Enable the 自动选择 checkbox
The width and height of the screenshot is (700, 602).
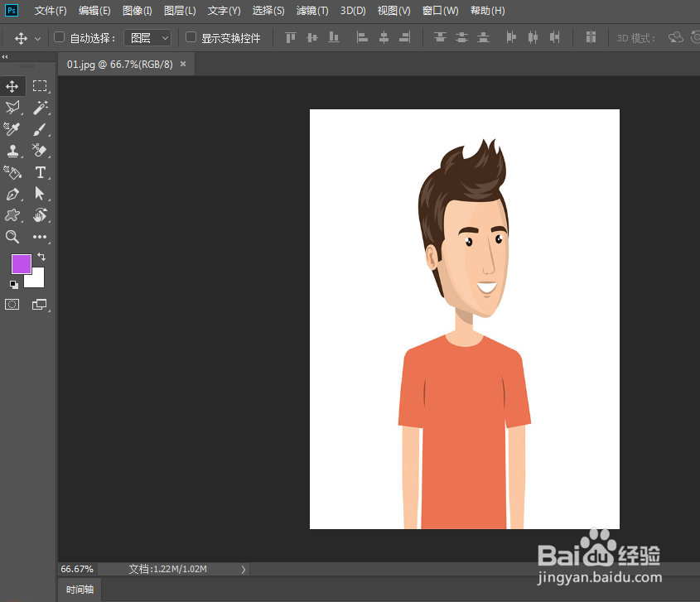[59, 37]
